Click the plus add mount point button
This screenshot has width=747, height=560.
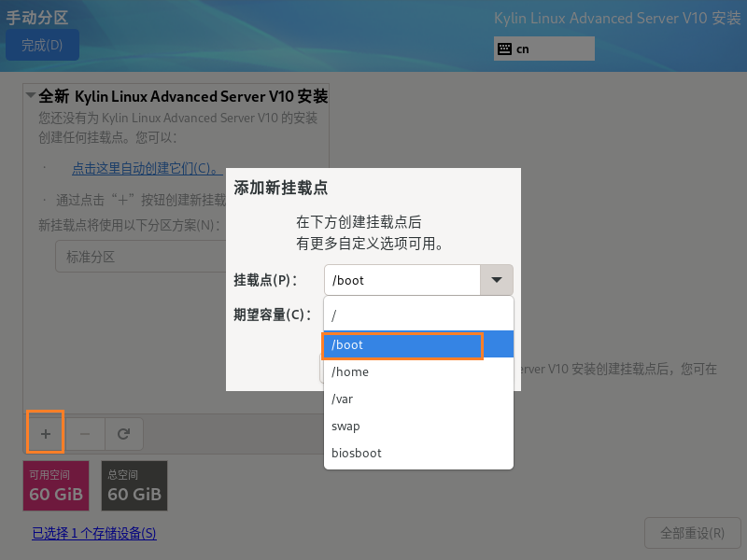point(45,433)
